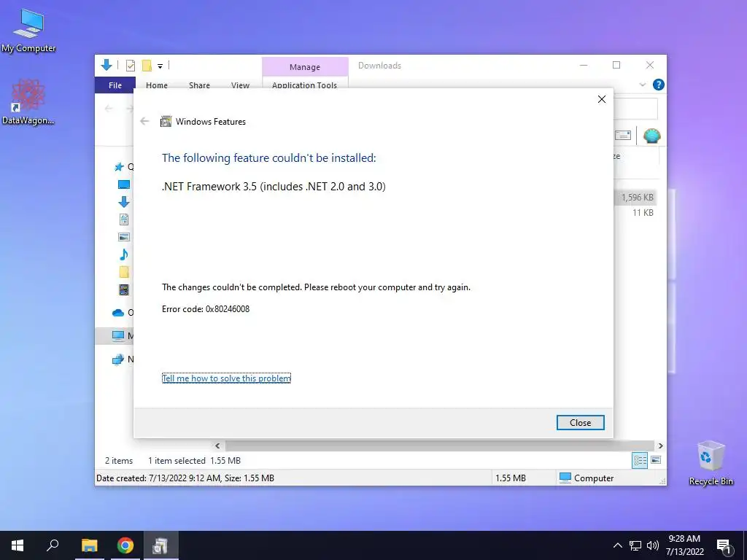Open the Application Tools tab
The image size is (747, 560).
[304, 85]
